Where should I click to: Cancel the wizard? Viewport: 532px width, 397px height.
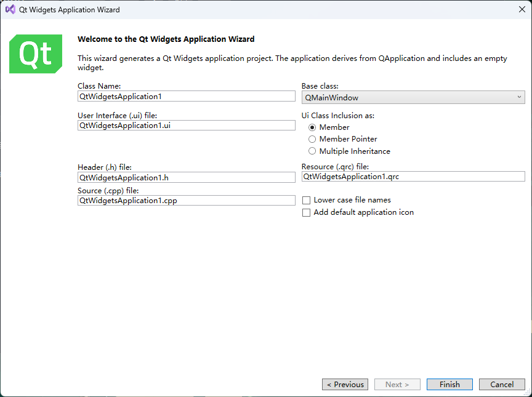502,385
